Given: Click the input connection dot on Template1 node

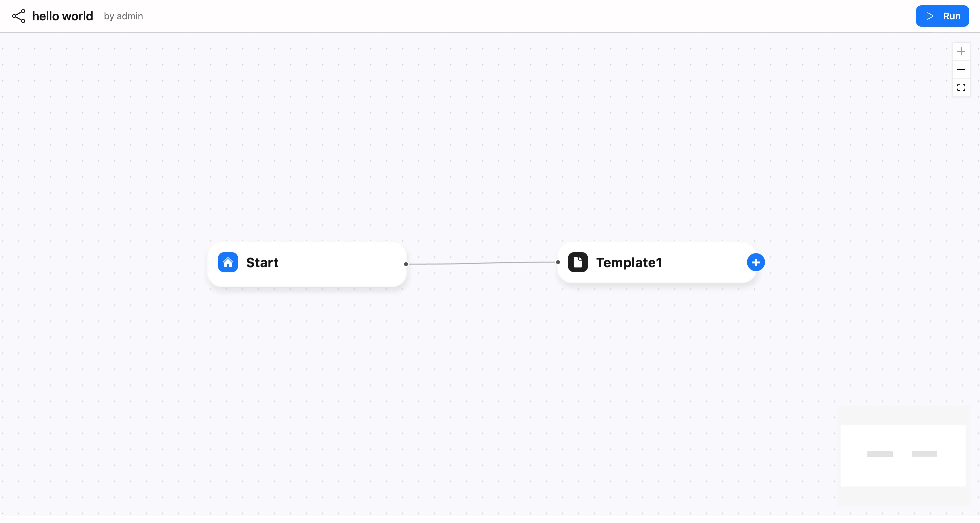Looking at the screenshot, I should point(558,262).
